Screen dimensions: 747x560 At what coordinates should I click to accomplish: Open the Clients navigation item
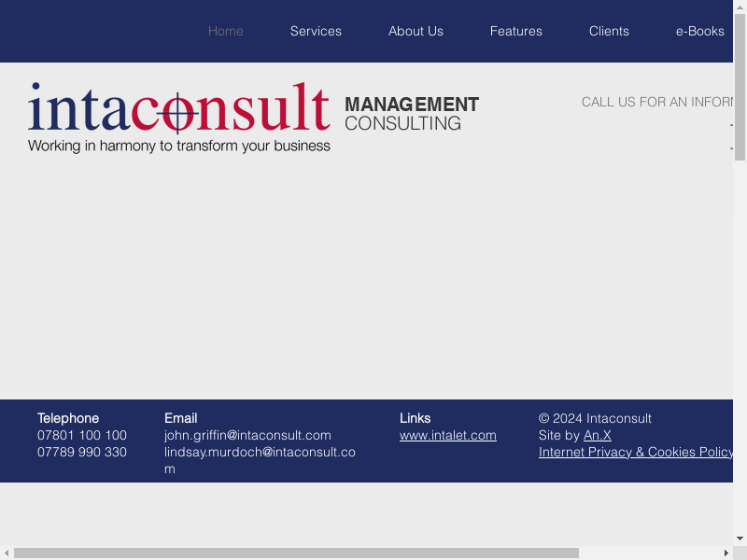609,31
